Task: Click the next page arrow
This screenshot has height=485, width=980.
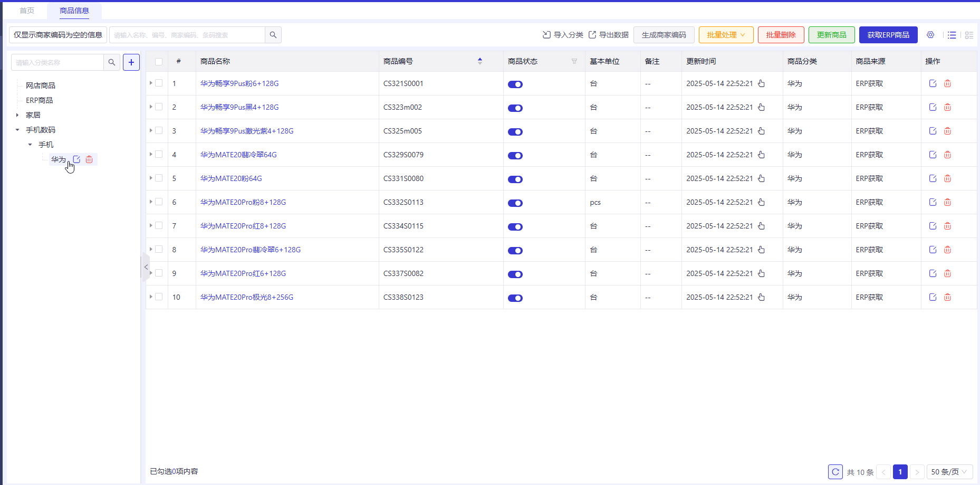Action: [917, 472]
